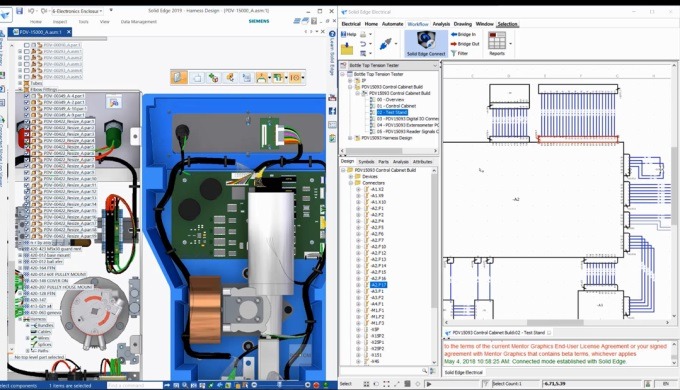Open the Reports table icon
680x390 pixels.
(x=497, y=41)
